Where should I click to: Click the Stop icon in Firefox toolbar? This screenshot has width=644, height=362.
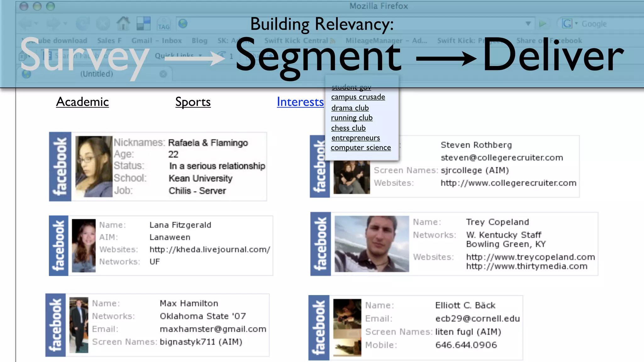point(103,24)
